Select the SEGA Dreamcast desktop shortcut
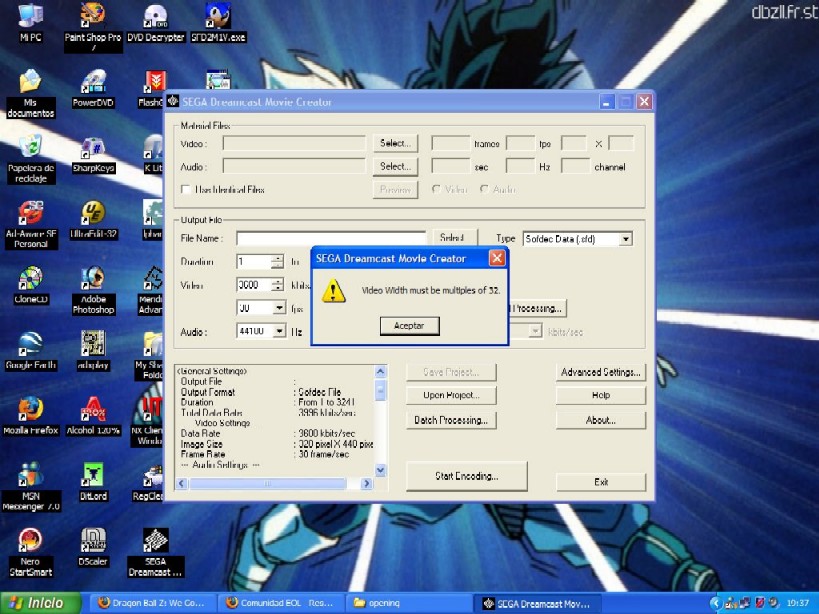This screenshot has width=819, height=614. pos(156,552)
